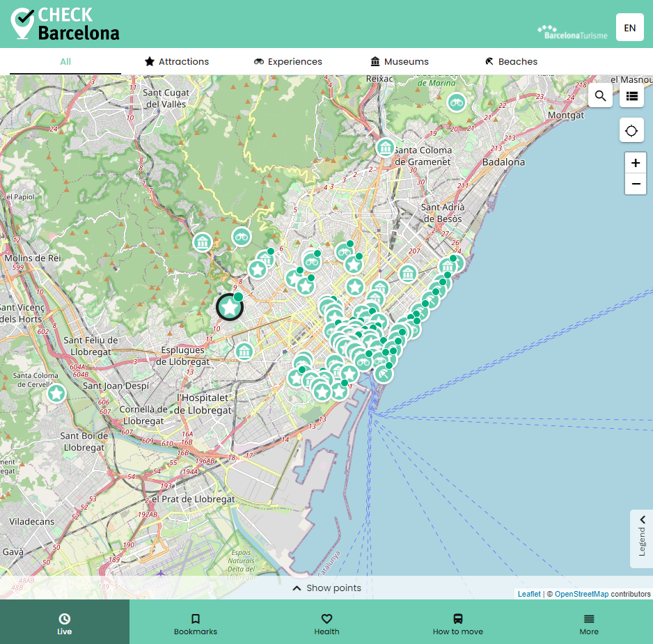The image size is (653, 644).
Task: Click the museum marker near Esplugues de Llobregat
Action: [244, 352]
